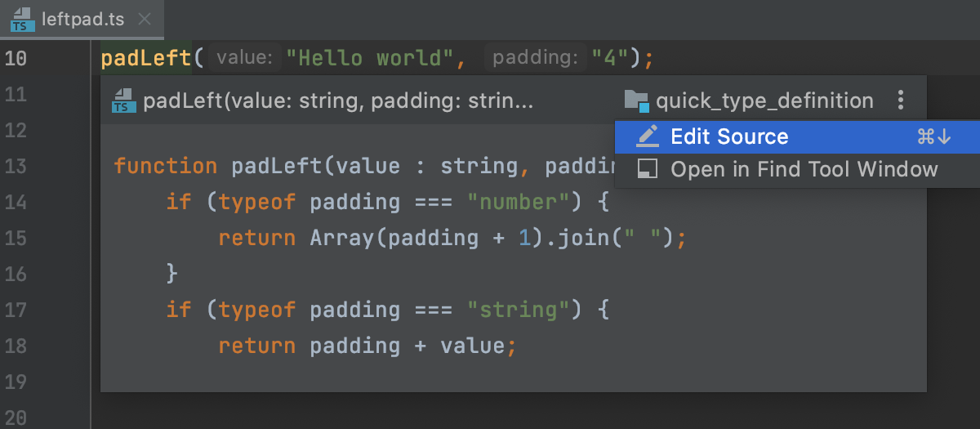Click the "function" keyword in the definition popup

[x=165, y=166]
